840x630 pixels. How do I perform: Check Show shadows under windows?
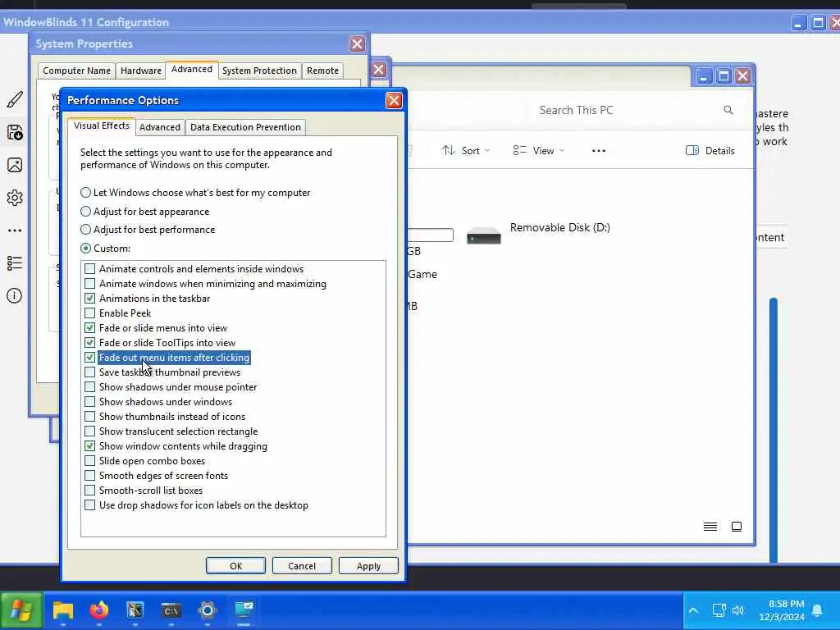click(90, 402)
